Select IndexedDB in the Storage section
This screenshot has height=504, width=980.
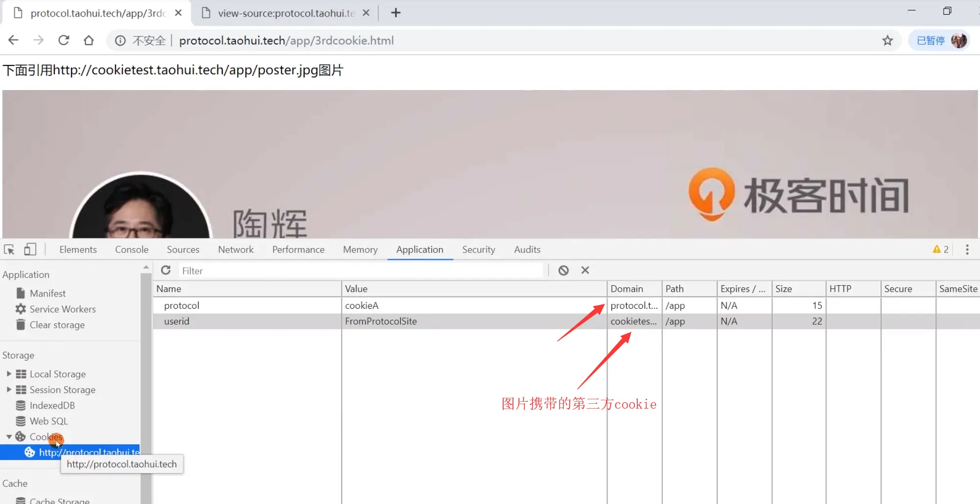[x=52, y=405]
